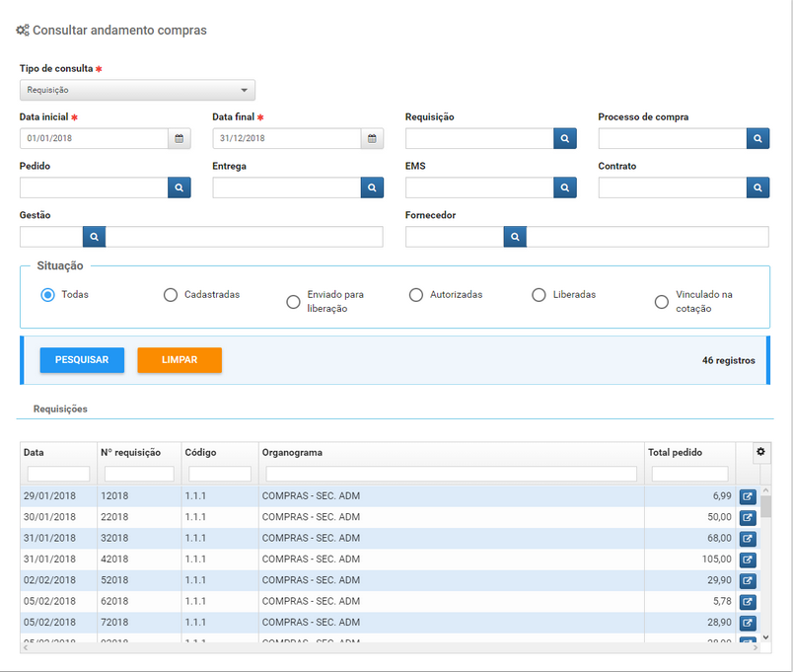This screenshot has width=793, height=672.
Task: Click search icon beside Processo de compra
Action: click(757, 138)
